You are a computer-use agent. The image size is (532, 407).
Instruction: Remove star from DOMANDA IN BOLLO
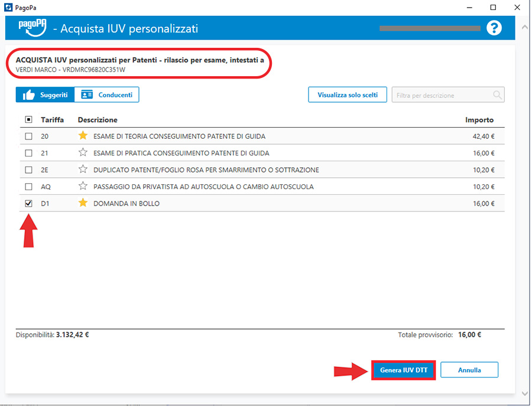pos(83,204)
